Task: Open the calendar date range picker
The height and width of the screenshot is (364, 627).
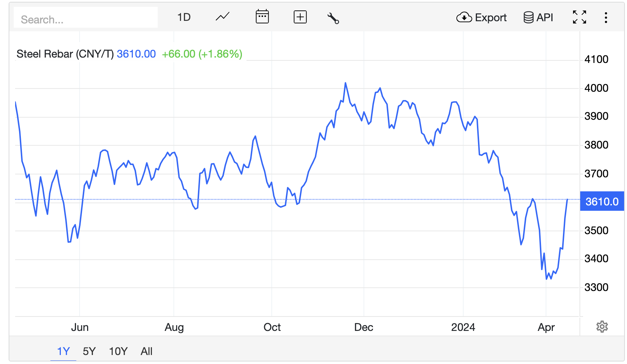Action: coord(262,17)
